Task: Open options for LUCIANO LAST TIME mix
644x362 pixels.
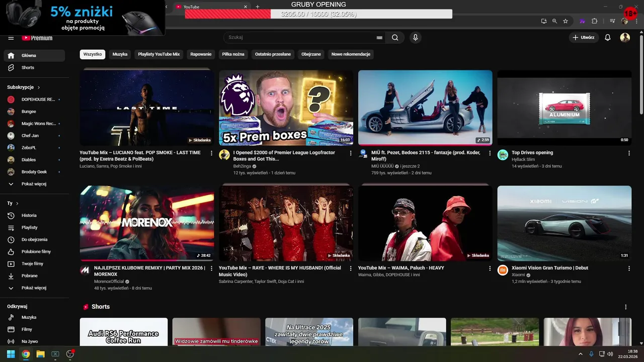Action: (x=211, y=153)
